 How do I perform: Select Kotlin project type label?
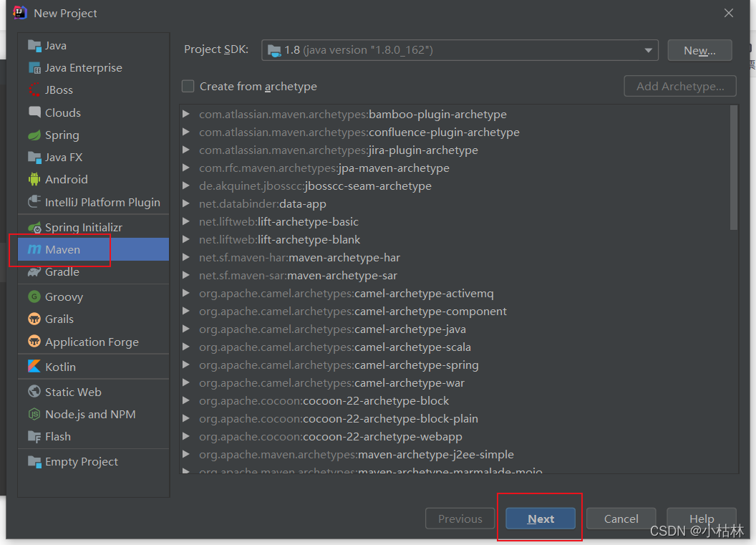(x=60, y=367)
